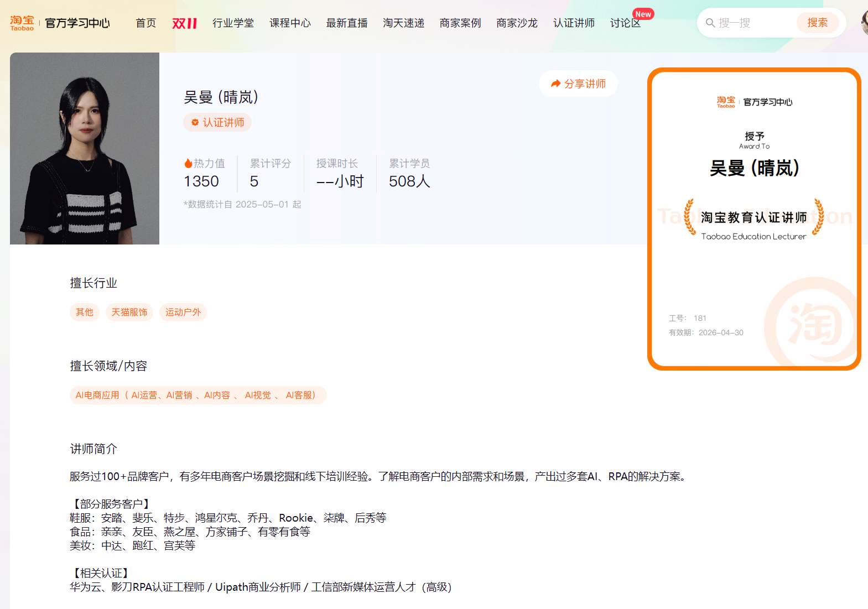Screen dimensions: 868x609
Task: Open the user avatar in the header
Action: pyautogui.click(x=864, y=23)
